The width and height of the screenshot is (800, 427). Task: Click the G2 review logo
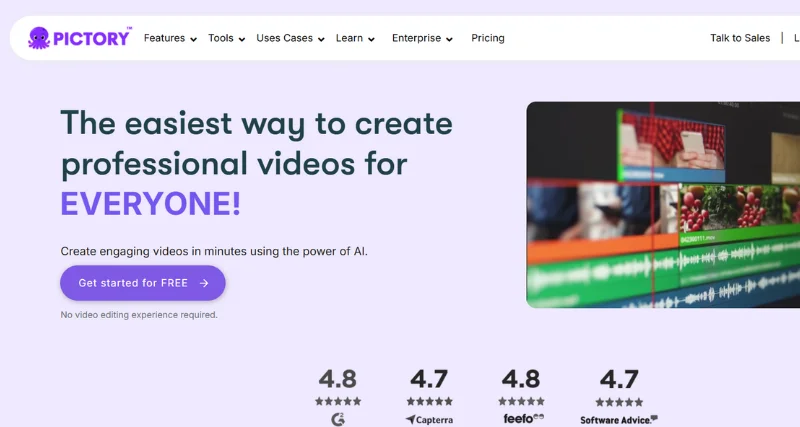pyautogui.click(x=337, y=419)
